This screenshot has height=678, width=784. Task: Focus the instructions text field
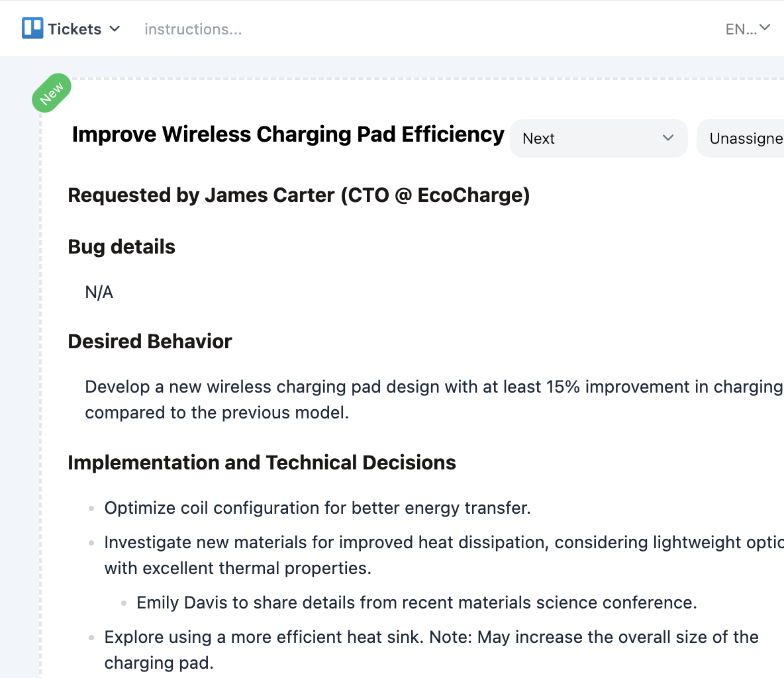pyautogui.click(x=193, y=29)
